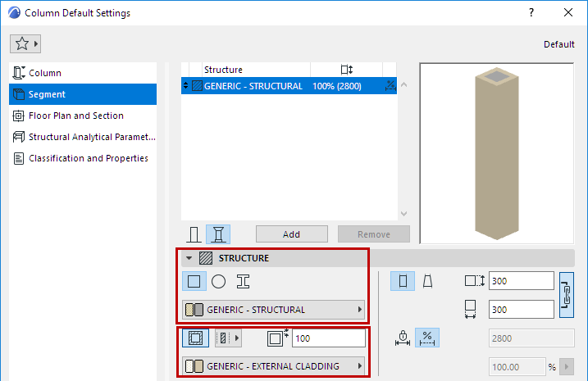Image resolution: width=588 pixels, height=381 pixels.
Task: Open GENERIC - STRUCTURAL building material dropdown
Action: [x=273, y=310]
